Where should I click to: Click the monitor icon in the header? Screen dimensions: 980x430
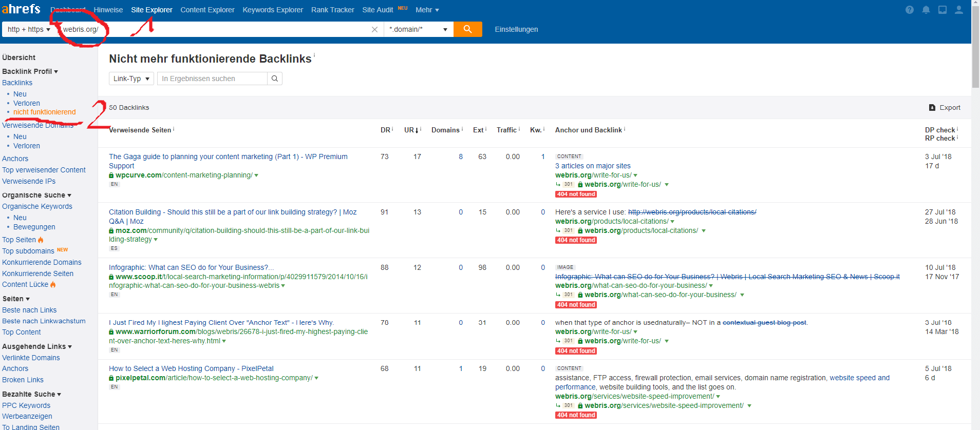tap(943, 10)
